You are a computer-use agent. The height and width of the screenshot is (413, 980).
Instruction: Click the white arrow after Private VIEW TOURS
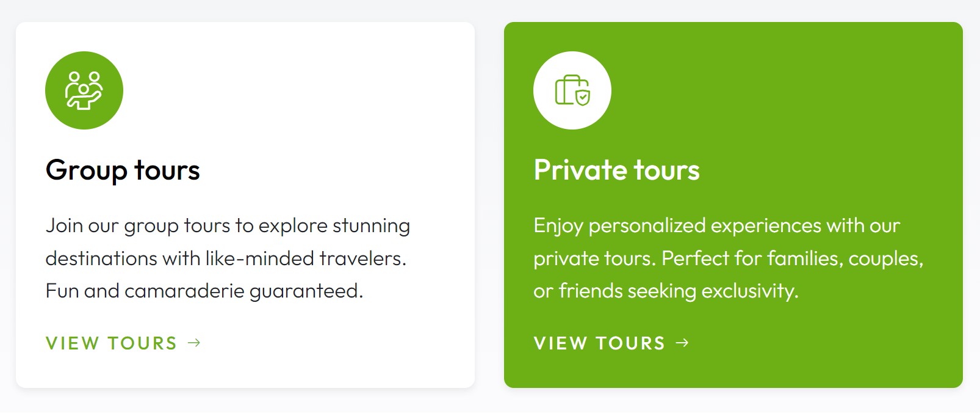(x=682, y=343)
